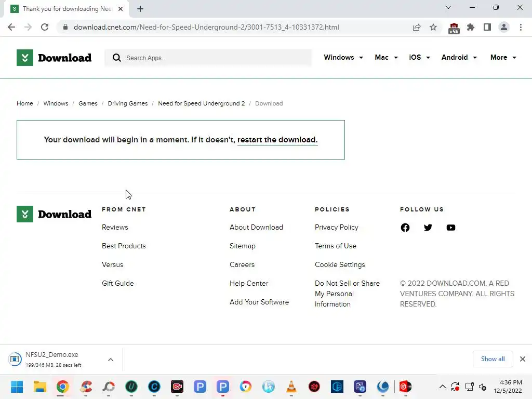
Task: Go to Home breadcrumb
Action: (25, 103)
